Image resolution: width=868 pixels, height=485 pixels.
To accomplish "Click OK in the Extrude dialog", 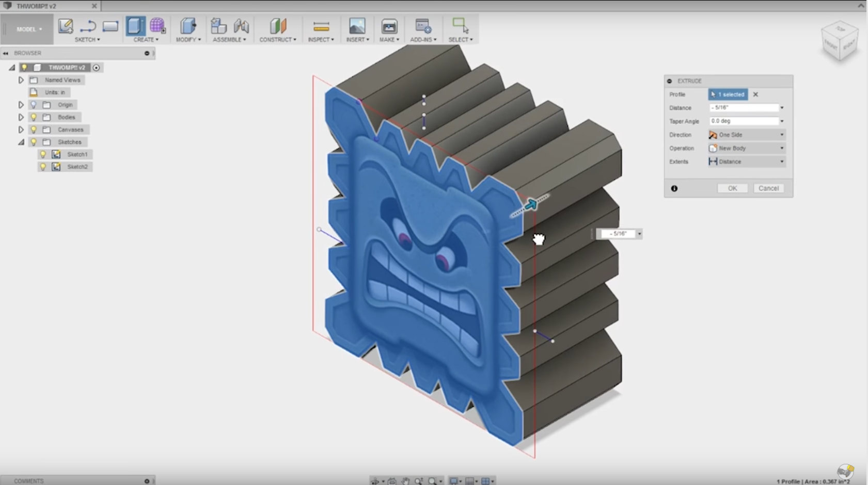I will pos(732,188).
